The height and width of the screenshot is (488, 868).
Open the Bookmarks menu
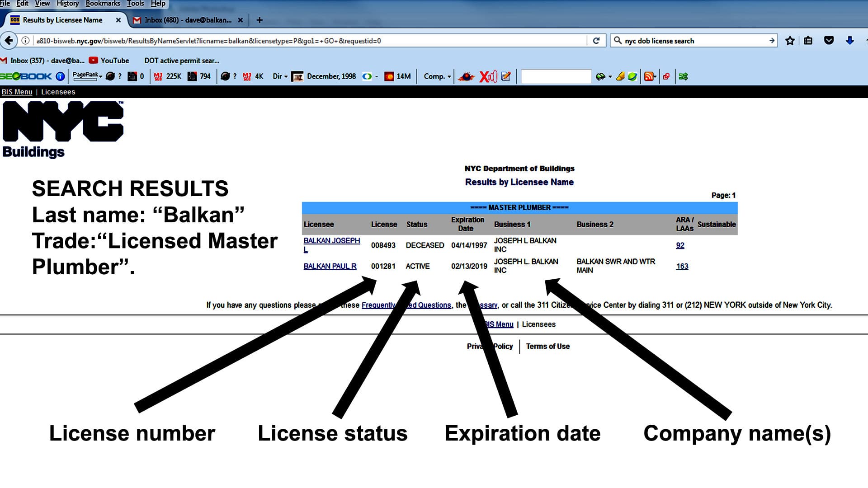click(x=103, y=4)
